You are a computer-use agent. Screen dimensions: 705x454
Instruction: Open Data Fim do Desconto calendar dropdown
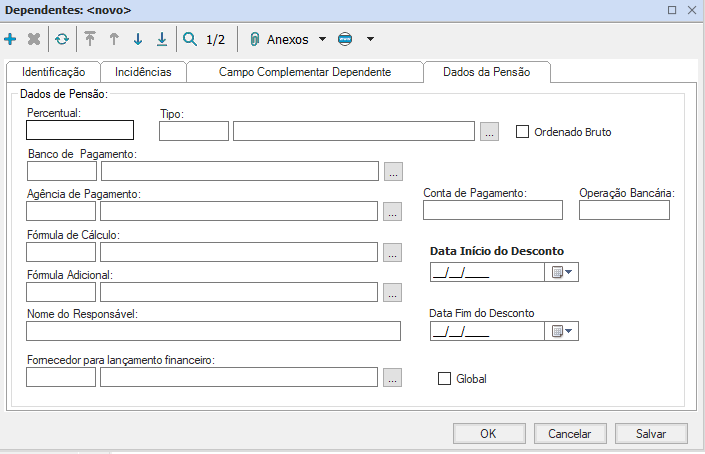click(562, 332)
